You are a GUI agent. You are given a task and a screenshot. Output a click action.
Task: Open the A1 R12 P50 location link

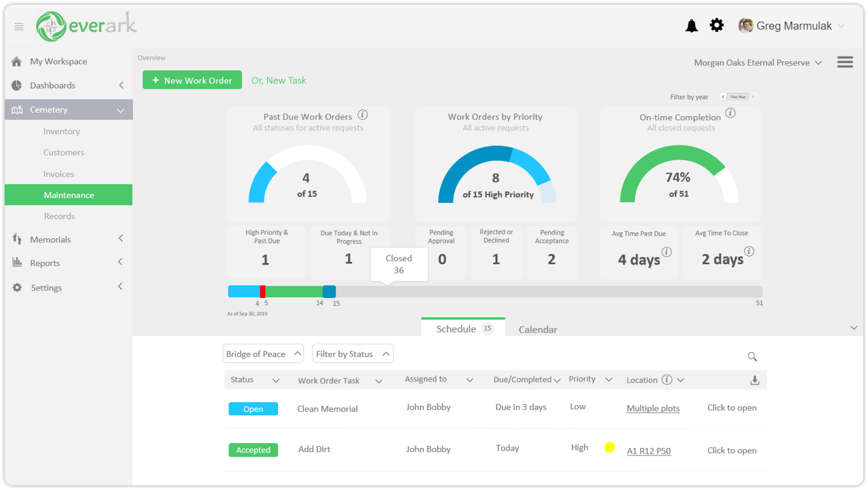tap(649, 451)
